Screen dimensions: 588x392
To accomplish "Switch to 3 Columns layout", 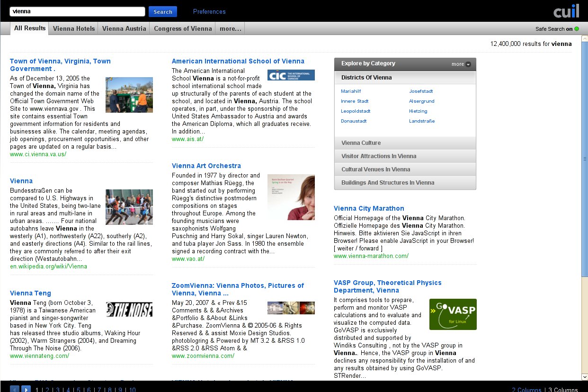I will click(563, 390).
